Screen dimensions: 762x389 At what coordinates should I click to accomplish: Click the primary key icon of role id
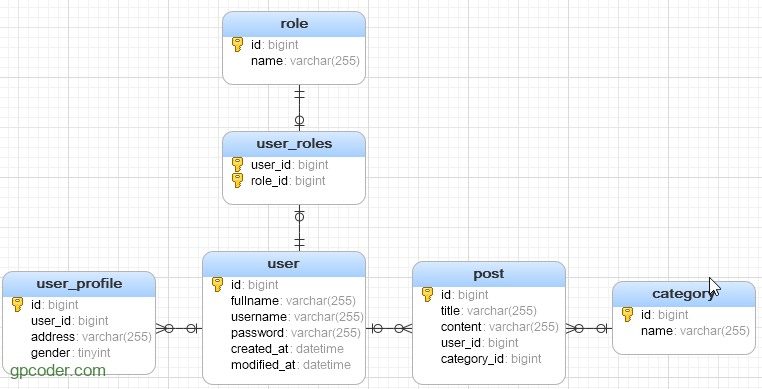tap(237, 45)
